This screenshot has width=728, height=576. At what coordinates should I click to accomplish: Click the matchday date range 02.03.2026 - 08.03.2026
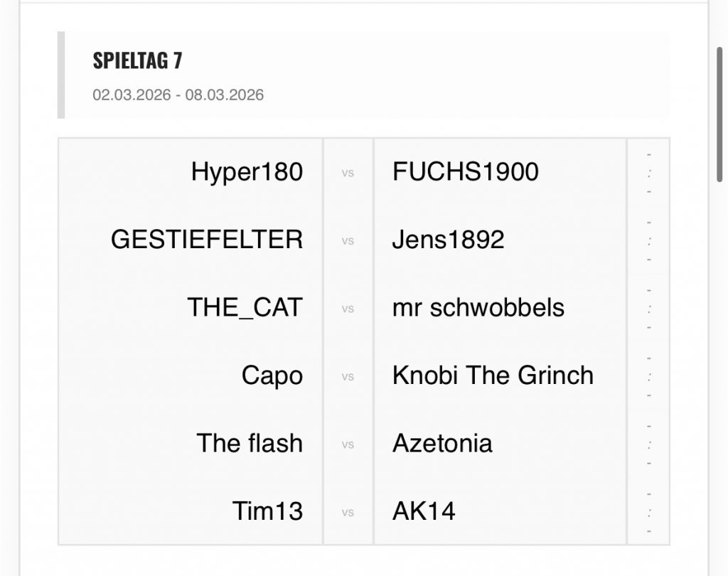pos(178,95)
